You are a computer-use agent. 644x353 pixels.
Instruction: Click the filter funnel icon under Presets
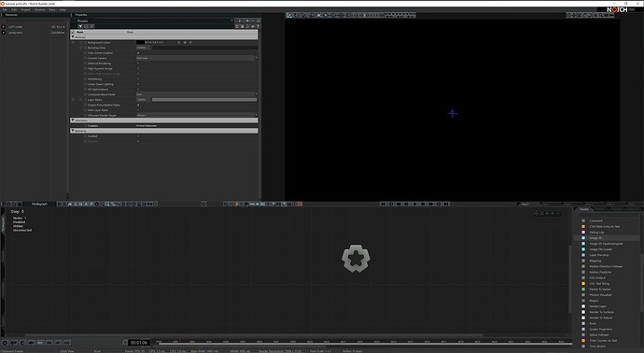pyautogui.click(x=80, y=26)
